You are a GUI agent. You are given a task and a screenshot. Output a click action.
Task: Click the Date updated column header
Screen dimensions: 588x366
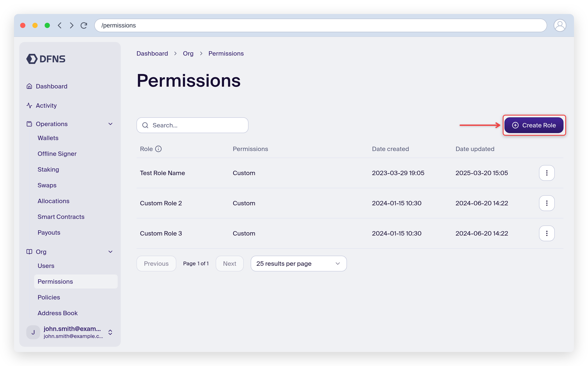click(475, 149)
